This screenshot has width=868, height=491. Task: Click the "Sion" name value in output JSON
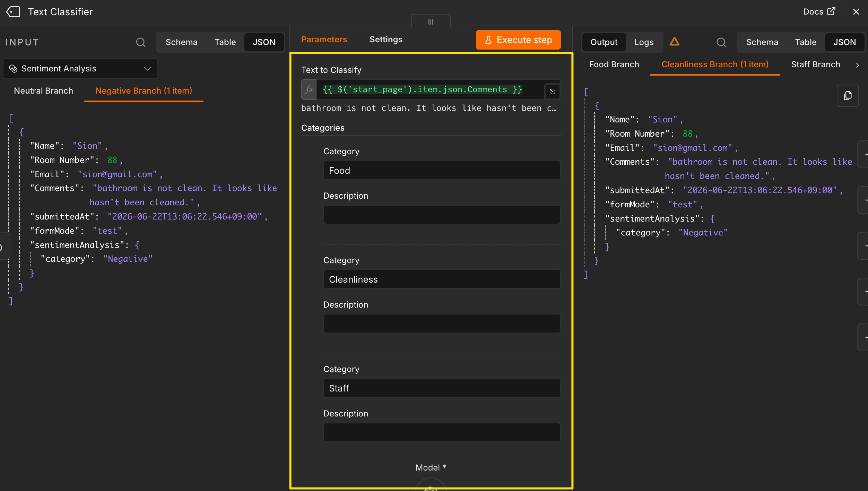click(x=662, y=120)
